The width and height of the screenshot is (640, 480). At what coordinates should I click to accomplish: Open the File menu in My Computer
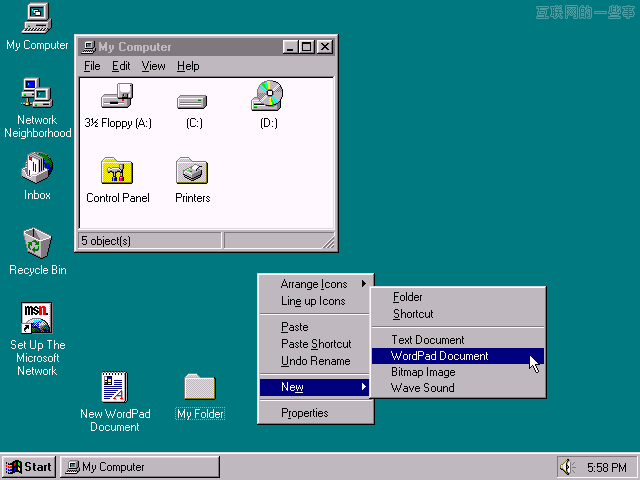[x=92, y=66]
